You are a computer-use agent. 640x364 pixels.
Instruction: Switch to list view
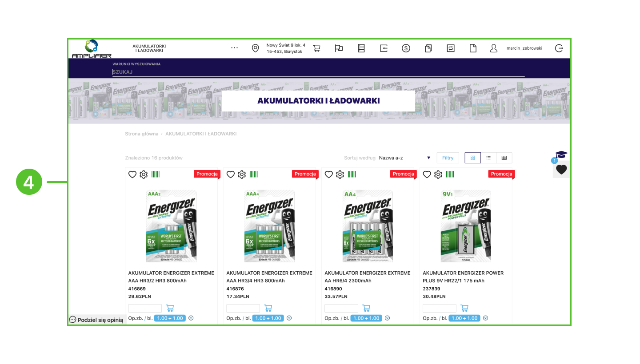pos(488,158)
